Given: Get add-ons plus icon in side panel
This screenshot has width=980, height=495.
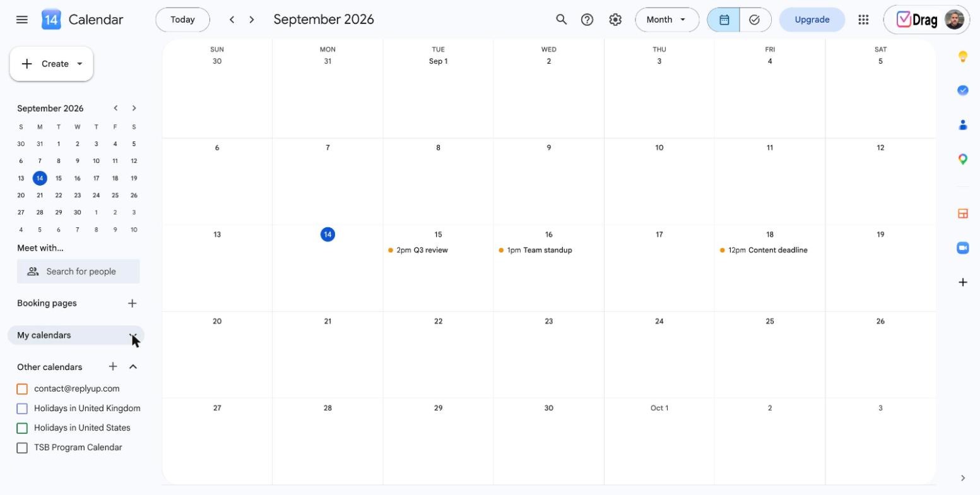Looking at the screenshot, I should pyautogui.click(x=963, y=282).
